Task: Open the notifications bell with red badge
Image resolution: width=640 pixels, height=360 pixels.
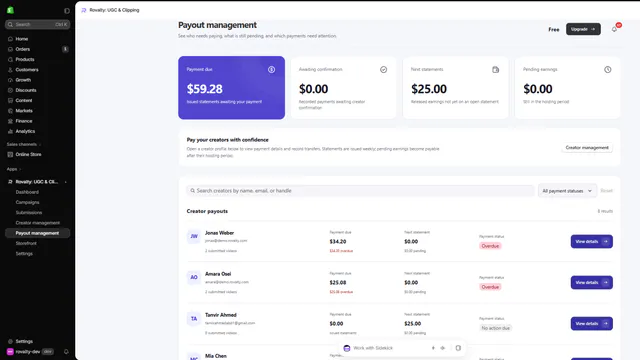Action: pos(615,29)
